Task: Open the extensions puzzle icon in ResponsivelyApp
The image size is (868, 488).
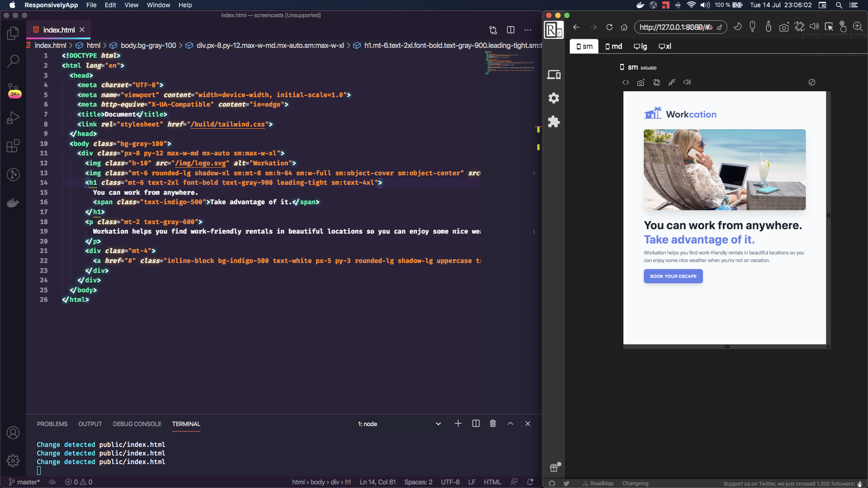Action: pyautogui.click(x=554, y=122)
